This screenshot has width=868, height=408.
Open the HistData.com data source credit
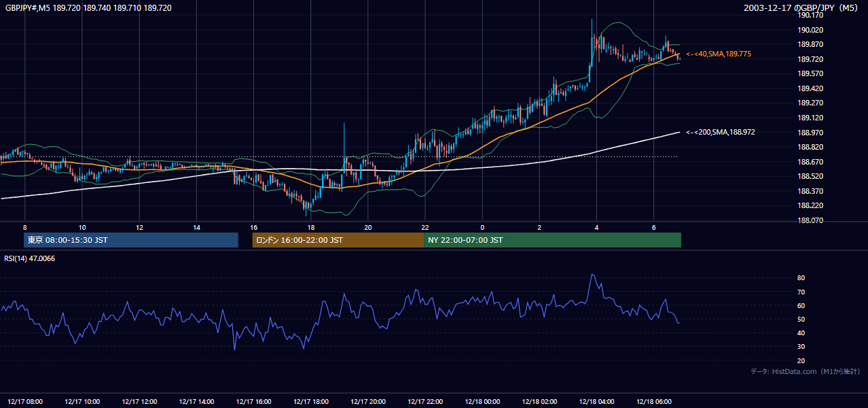[x=806, y=371]
